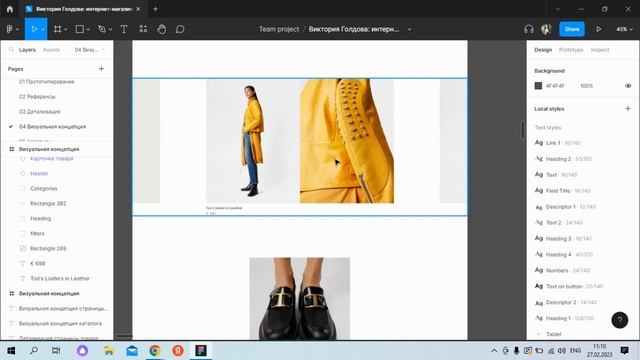Image resolution: width=640 pixels, height=360 pixels.
Task: Switch to the Layers tab
Action: click(x=27, y=49)
